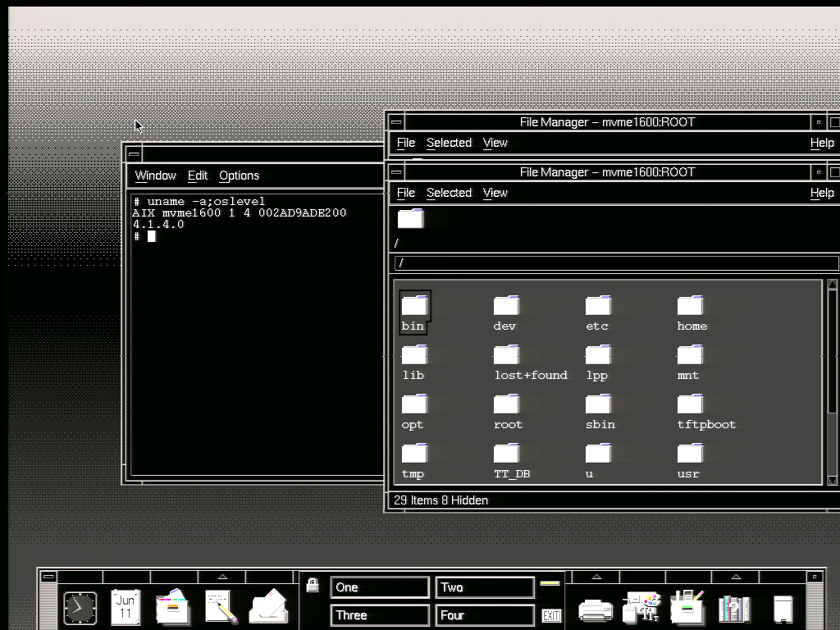Open the File menu in rear File Manager
The height and width of the screenshot is (630, 840).
click(x=406, y=143)
